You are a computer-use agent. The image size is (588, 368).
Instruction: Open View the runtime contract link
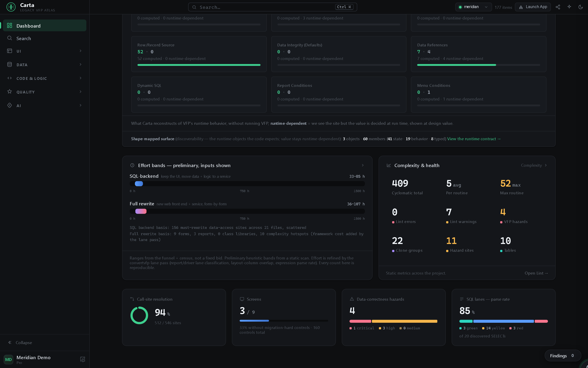(474, 139)
